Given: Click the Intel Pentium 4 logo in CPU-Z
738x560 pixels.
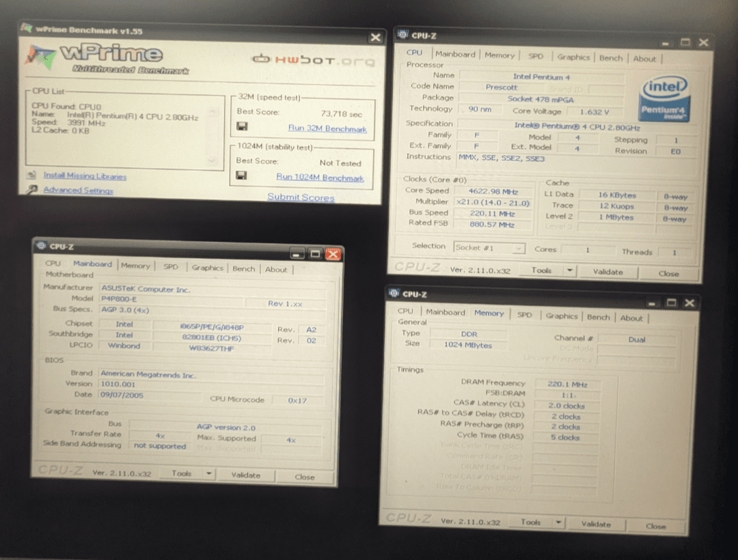Looking at the screenshot, I should (665, 100).
